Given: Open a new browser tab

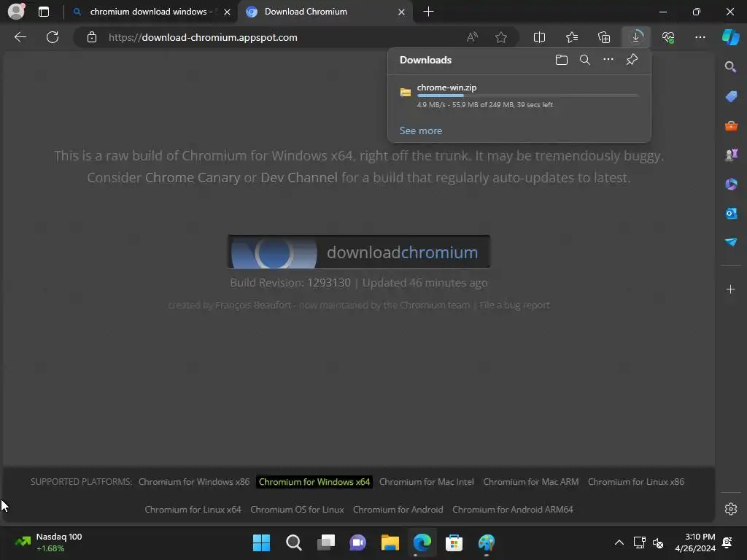Looking at the screenshot, I should point(428,12).
